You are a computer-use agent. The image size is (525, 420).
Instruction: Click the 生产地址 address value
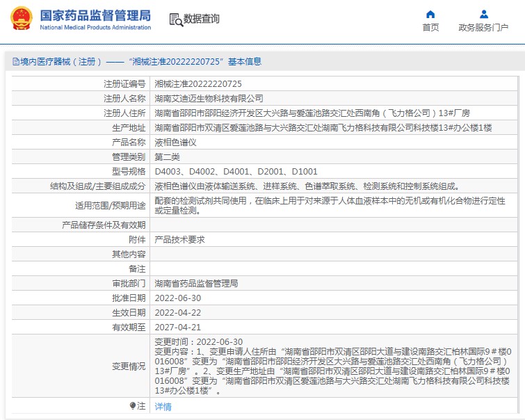tap(323, 128)
